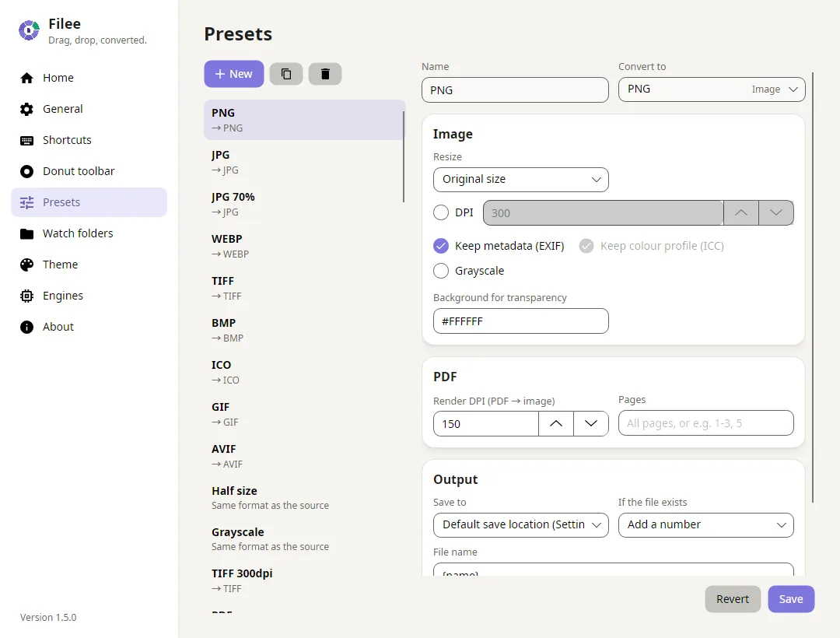Viewport: 840px width, 638px height.
Task: Open the Convert to format dropdown
Action: [x=712, y=89]
